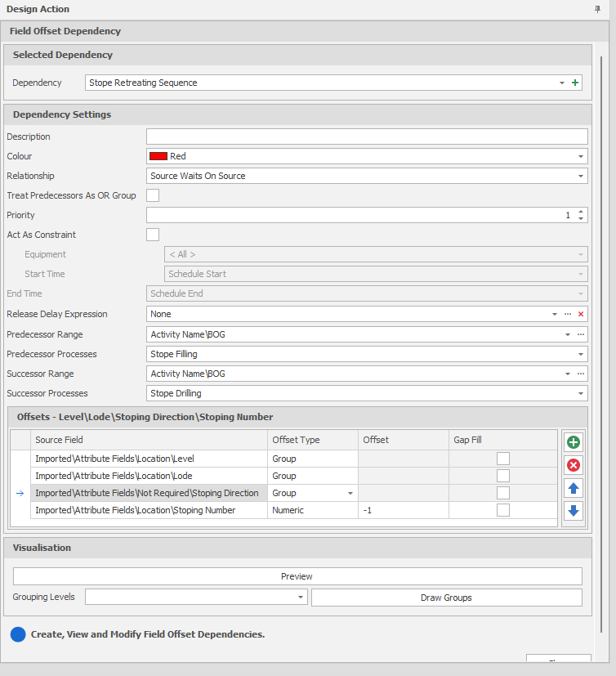Move offset row down with blue arrow
The width and height of the screenshot is (616, 676).
coord(573,511)
